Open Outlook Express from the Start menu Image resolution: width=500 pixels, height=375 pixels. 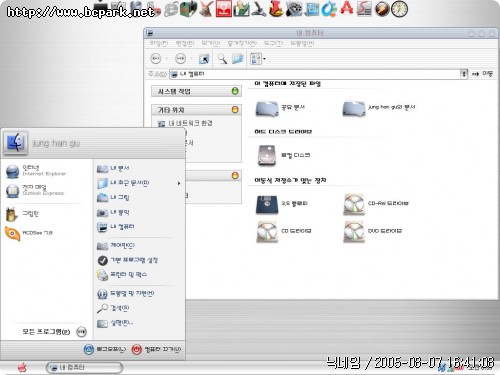click(35, 190)
